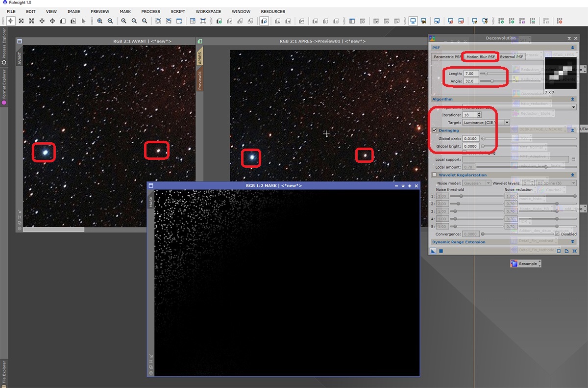
Task: Toggle the Deringing checkbox
Action: pyautogui.click(x=434, y=130)
